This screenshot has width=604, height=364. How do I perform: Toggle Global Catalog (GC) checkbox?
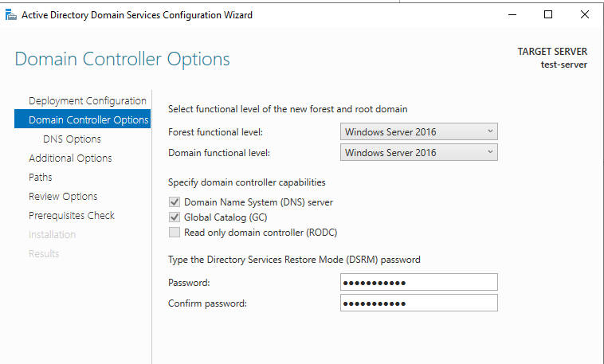pyautogui.click(x=175, y=217)
